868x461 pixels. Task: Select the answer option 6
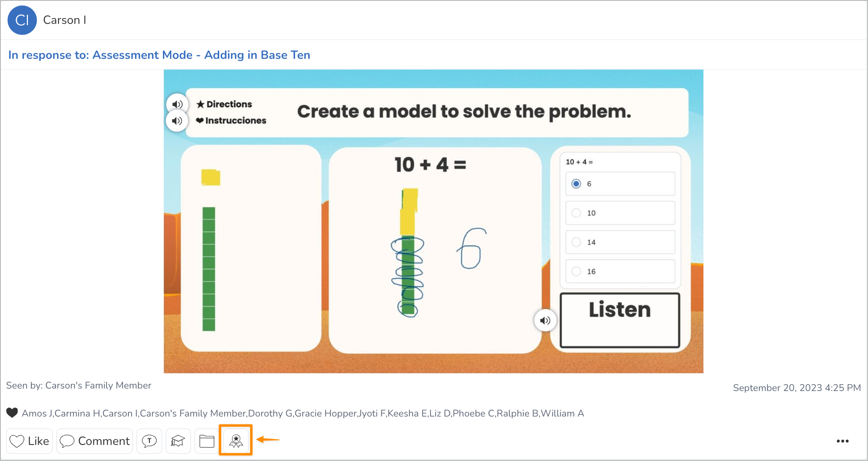[x=576, y=184]
